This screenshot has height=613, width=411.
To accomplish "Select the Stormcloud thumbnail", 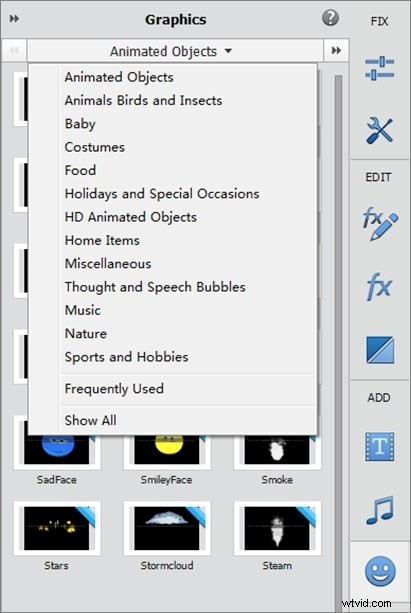I will point(167,529).
